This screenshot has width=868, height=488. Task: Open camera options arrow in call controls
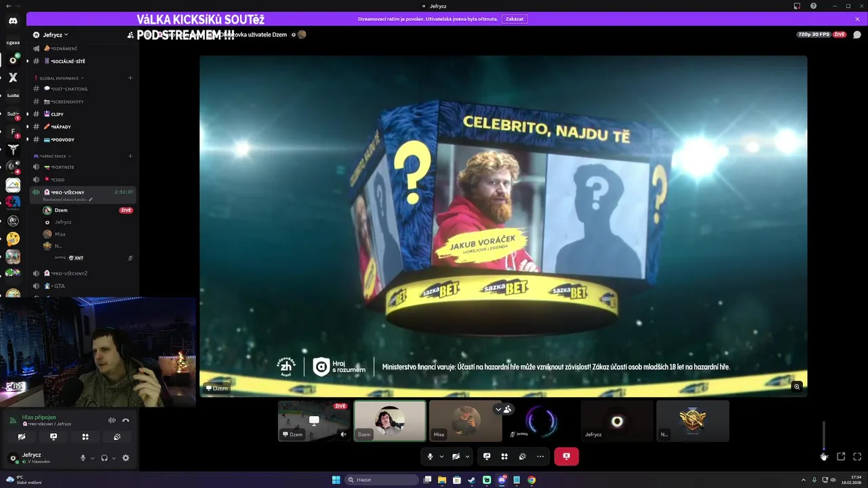click(467, 457)
